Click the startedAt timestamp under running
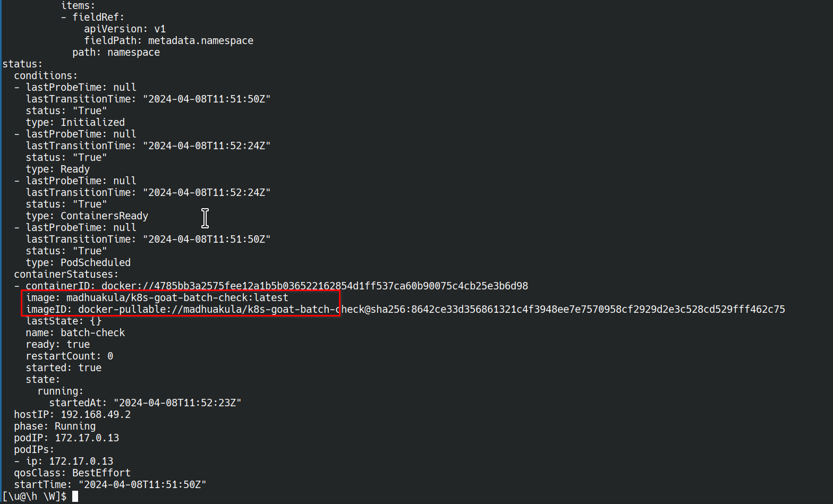This screenshot has height=504, width=833. pyautogui.click(x=177, y=403)
